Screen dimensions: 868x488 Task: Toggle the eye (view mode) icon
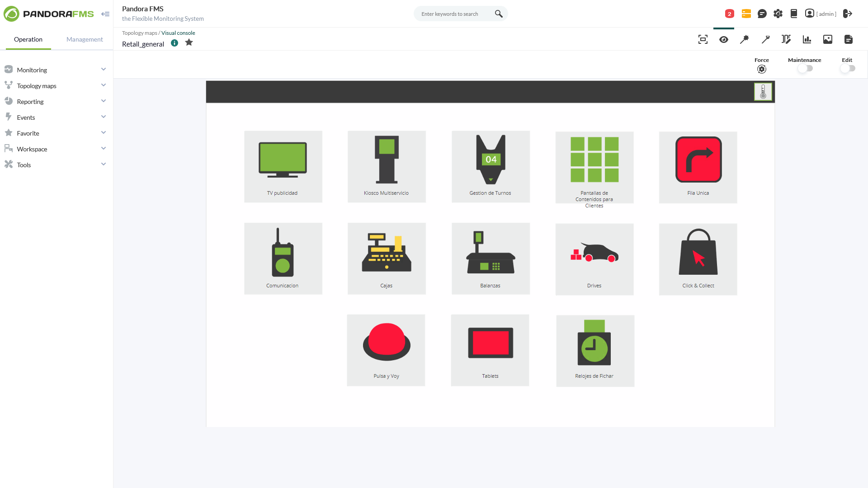tap(724, 39)
